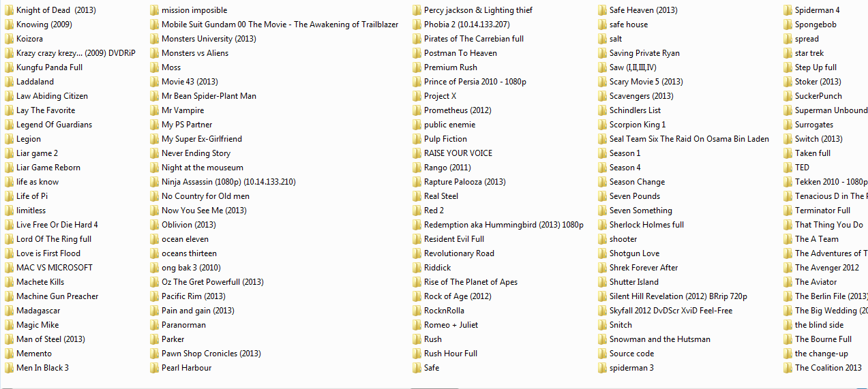The height and width of the screenshot is (389, 868).
Task: Select folder icon for Percy jackson & Lighting thief
Action: pyautogui.click(x=417, y=10)
